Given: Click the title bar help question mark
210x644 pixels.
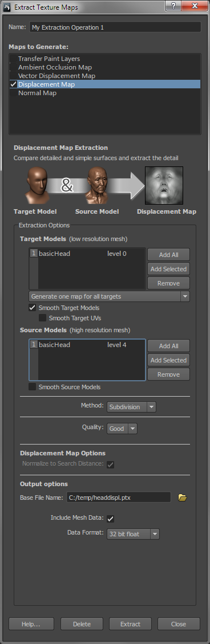Looking at the screenshot, I should click(173, 6).
